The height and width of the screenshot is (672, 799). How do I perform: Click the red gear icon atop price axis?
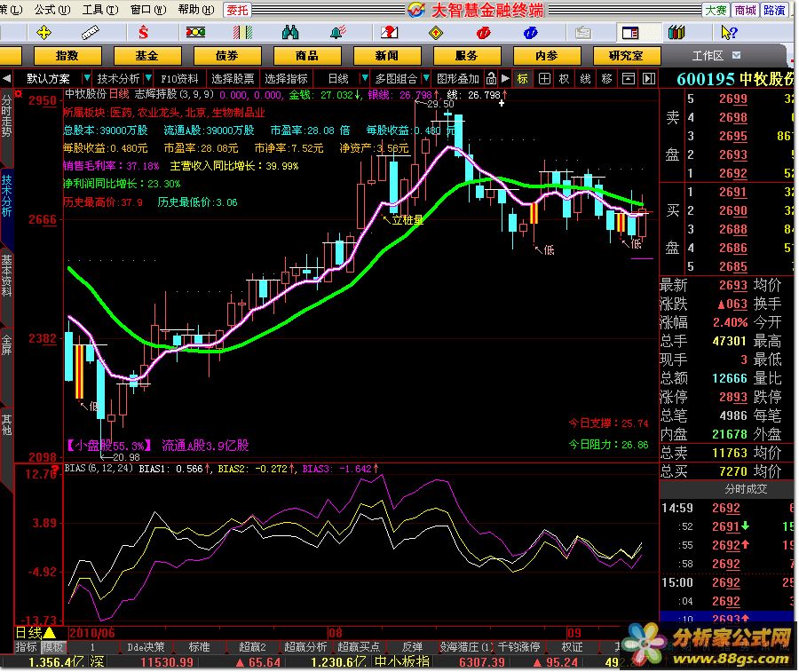pyautogui.click(x=19, y=94)
